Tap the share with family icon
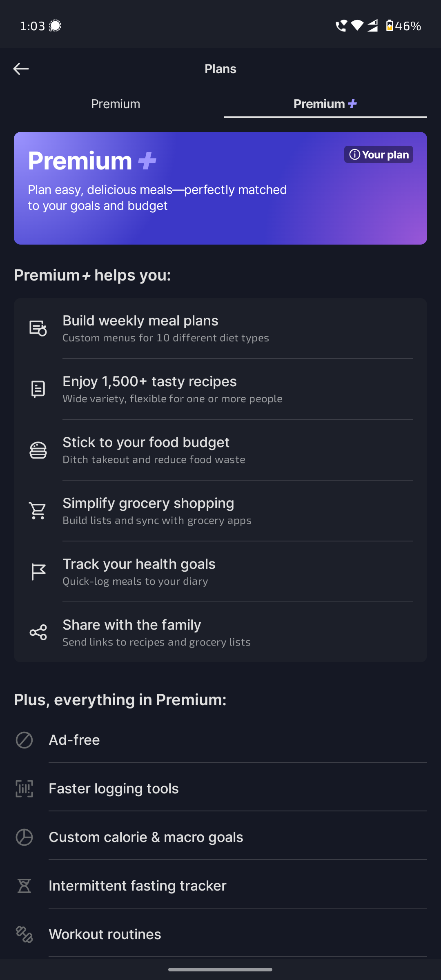441x980 pixels. 38,633
